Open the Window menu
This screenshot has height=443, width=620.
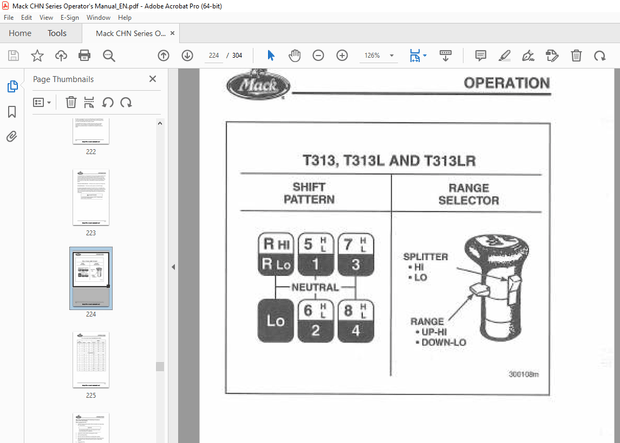(98, 17)
